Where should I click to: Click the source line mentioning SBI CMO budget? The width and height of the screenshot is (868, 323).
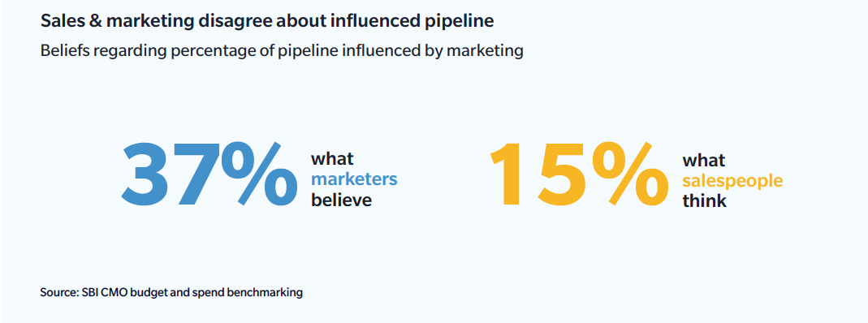(x=171, y=293)
